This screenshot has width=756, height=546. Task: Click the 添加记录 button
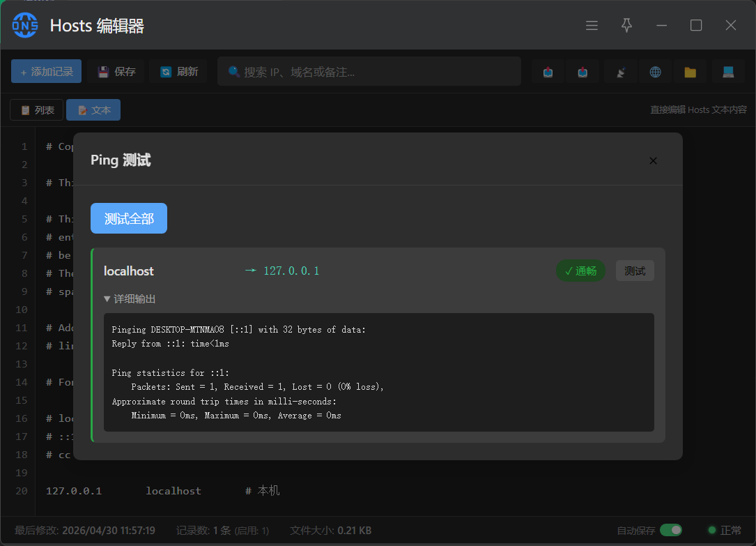pyautogui.click(x=46, y=71)
